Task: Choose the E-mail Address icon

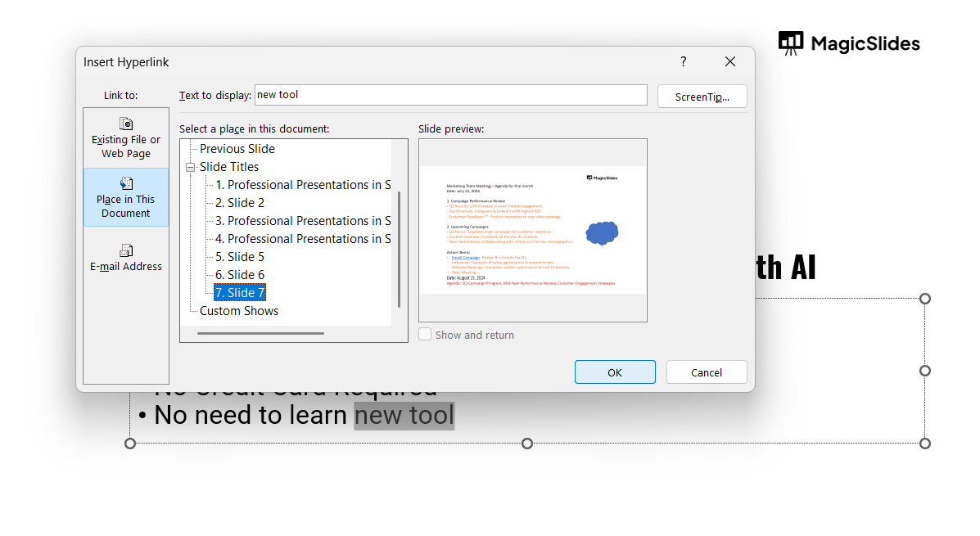Action: pyautogui.click(x=125, y=250)
